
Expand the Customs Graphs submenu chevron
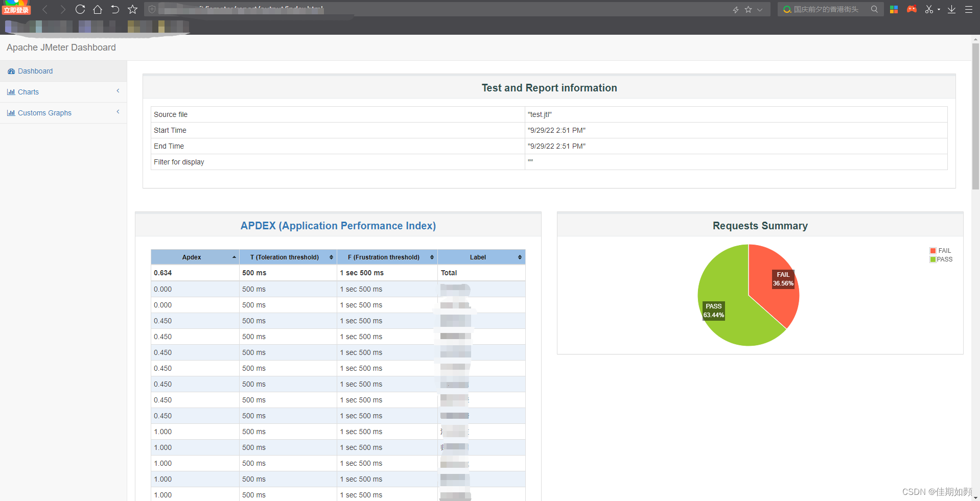coord(118,112)
